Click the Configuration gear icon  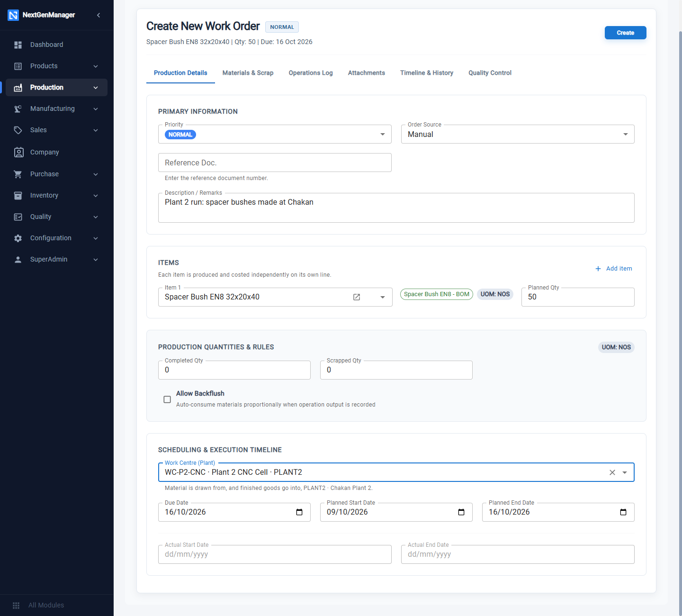[x=18, y=238]
